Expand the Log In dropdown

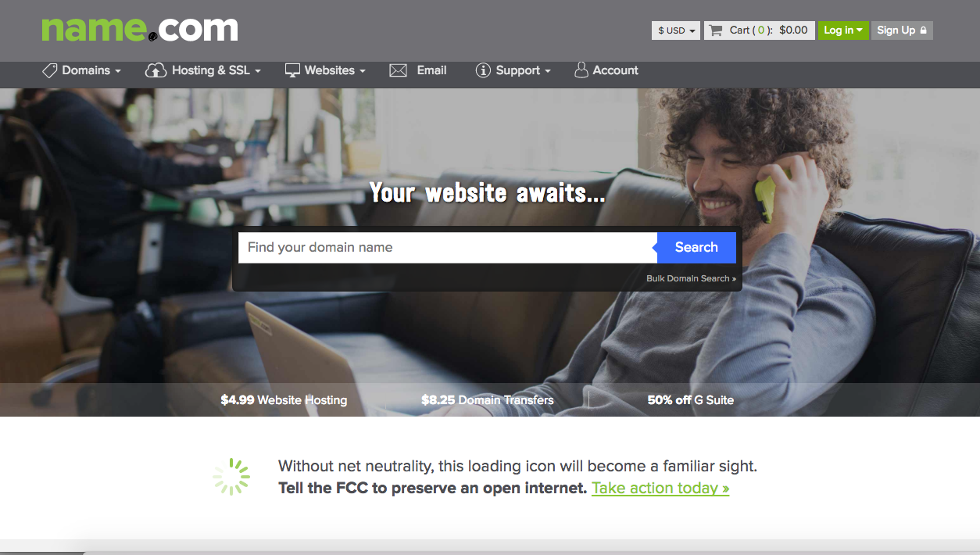click(x=843, y=30)
